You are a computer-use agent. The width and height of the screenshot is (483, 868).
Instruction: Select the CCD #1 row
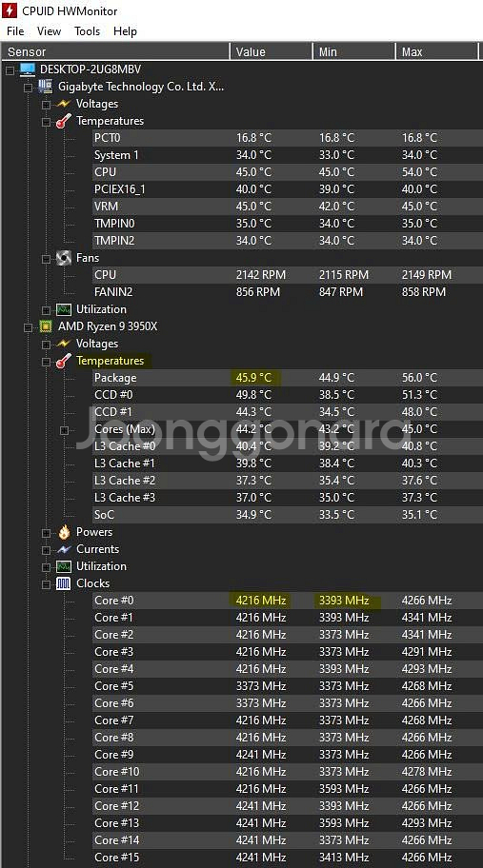[x=287, y=412]
